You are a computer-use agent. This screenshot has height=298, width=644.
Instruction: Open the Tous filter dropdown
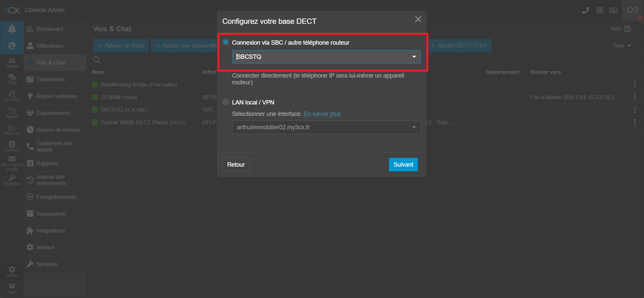621,45
